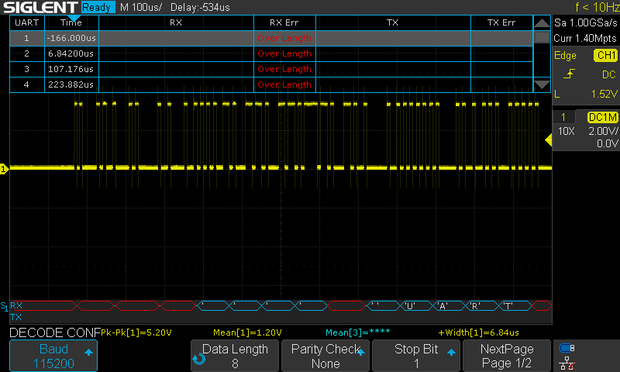
Task: Click the 2.00V/ vertical scale readout
Action: 603,131
